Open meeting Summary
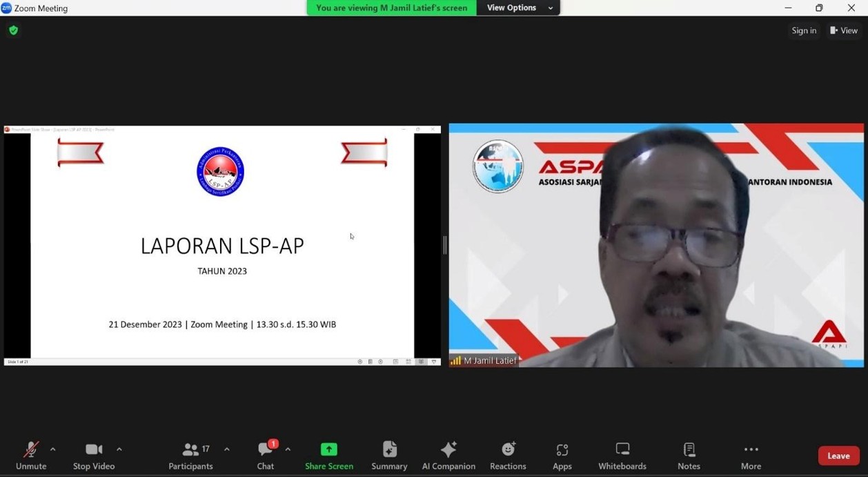 click(x=389, y=456)
